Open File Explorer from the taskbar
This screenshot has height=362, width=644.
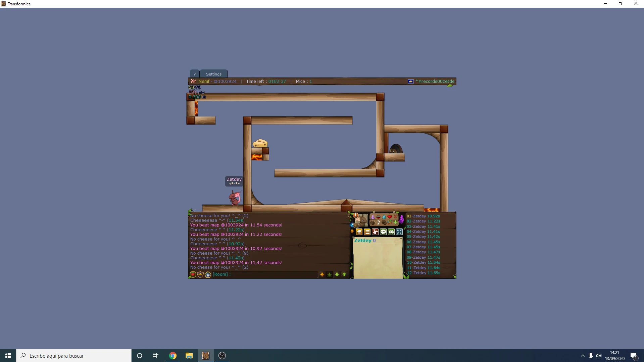click(x=189, y=356)
